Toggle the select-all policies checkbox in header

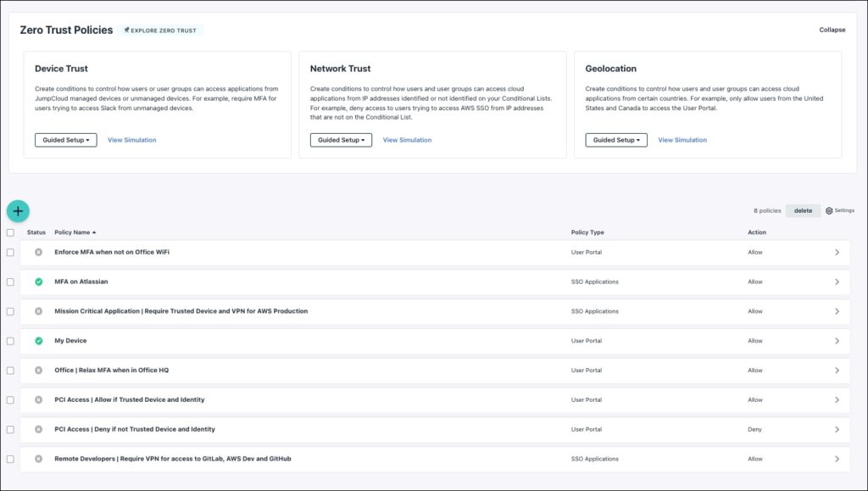pos(10,232)
